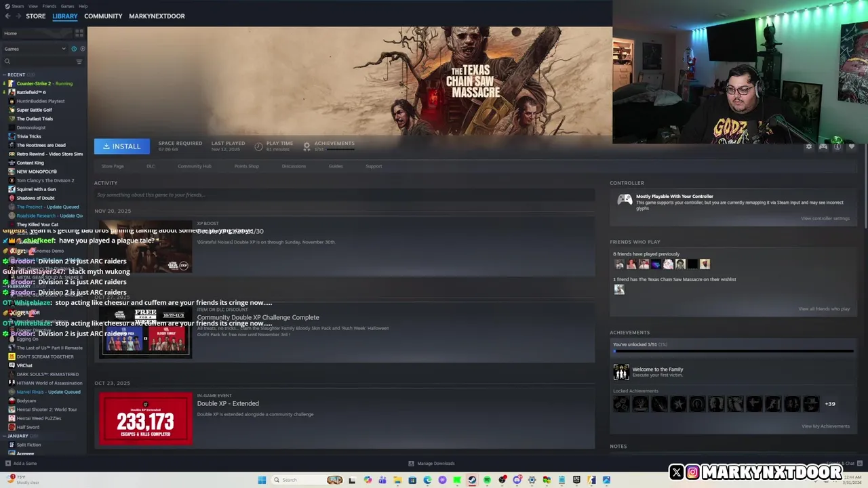Open the Discussions link
This screenshot has height=488, width=868.
pyautogui.click(x=294, y=166)
